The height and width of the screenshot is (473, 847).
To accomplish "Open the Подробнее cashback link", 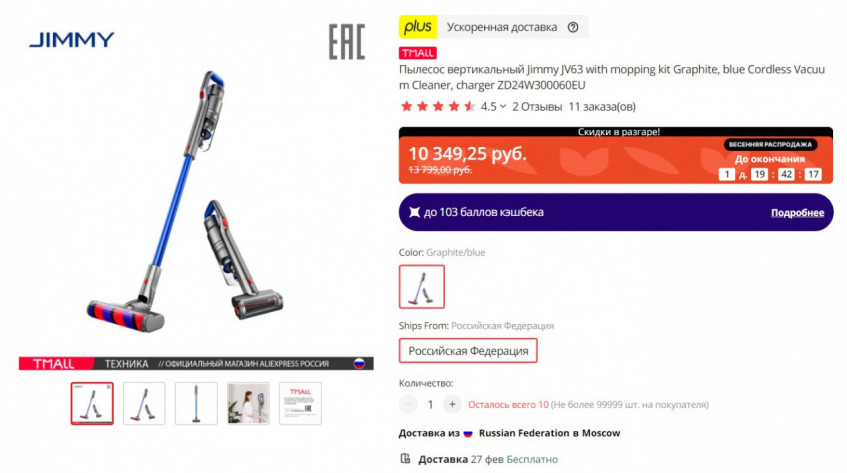I will coord(797,213).
